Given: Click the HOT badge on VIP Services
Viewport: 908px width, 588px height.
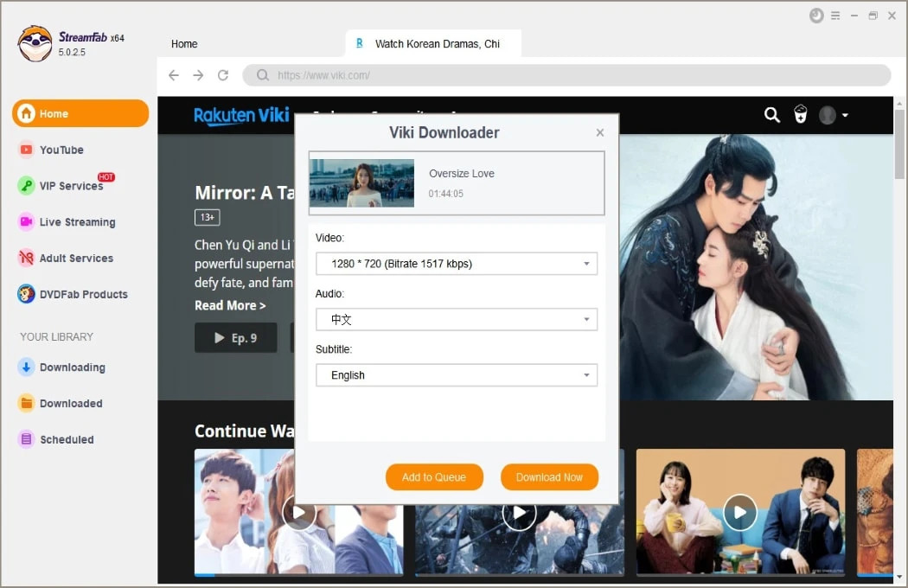Looking at the screenshot, I should click(106, 176).
